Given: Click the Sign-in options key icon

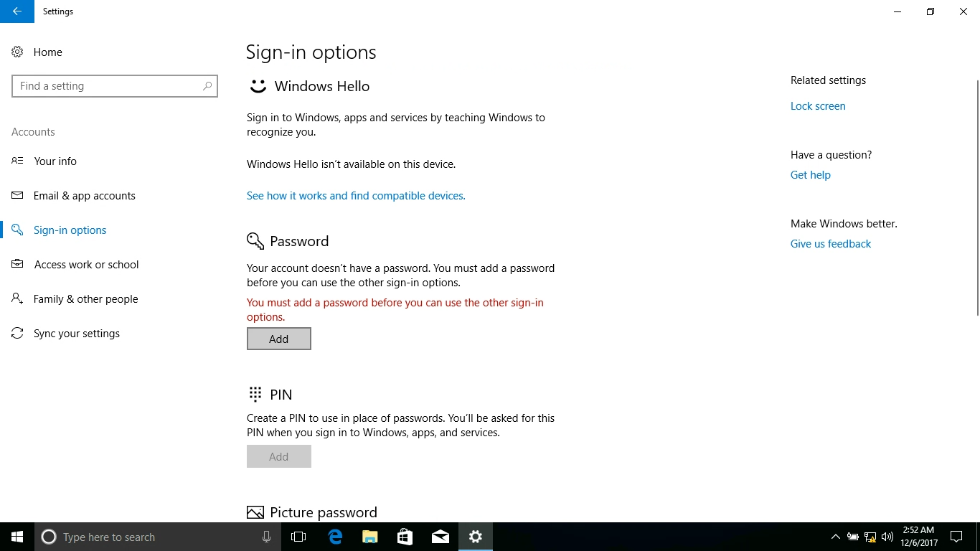Looking at the screenshot, I should pyautogui.click(x=17, y=230).
